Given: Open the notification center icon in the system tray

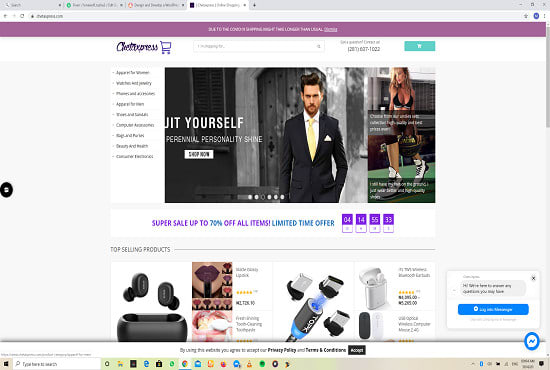Looking at the screenshot, I should [541, 364].
